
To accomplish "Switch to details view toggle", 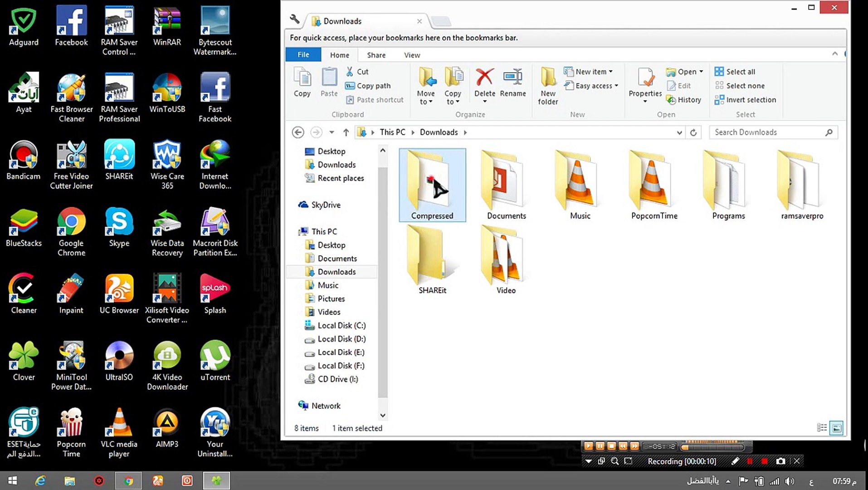I will [822, 428].
